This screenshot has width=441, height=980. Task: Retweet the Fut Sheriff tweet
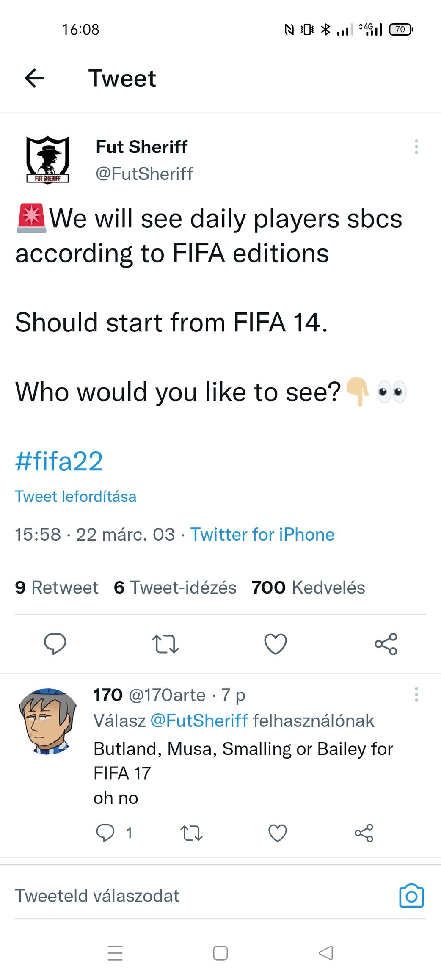165,644
